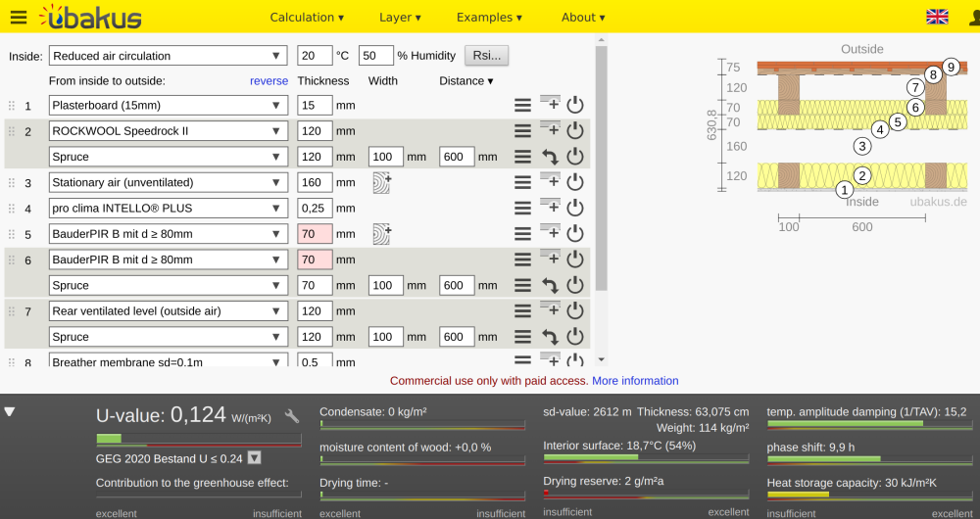Click the Rsi... button

486,55
